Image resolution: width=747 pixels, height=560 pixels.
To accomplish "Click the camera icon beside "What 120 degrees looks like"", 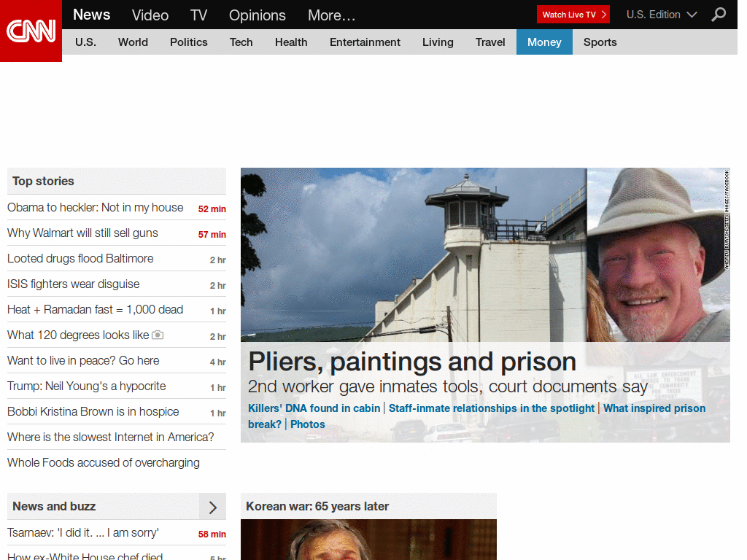I will point(158,335).
